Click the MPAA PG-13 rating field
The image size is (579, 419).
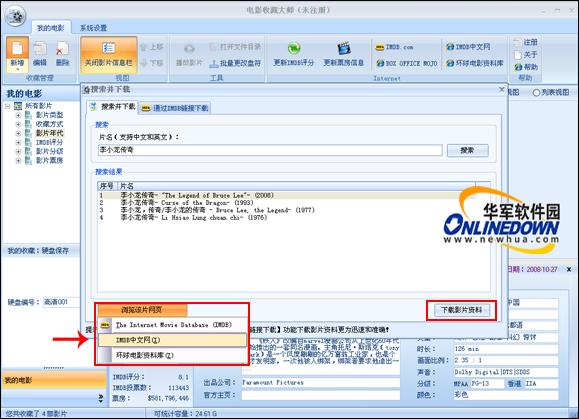487,384
